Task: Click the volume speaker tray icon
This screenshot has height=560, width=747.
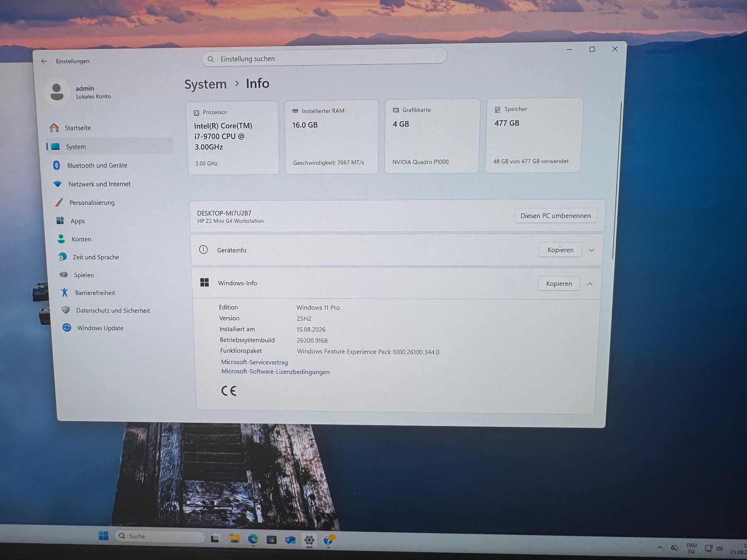Action: tap(719, 548)
